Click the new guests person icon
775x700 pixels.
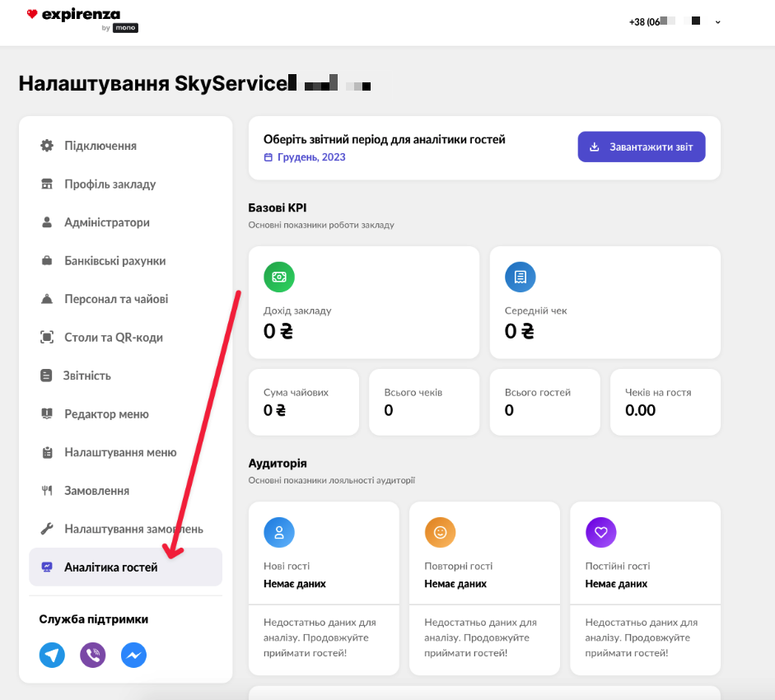click(x=279, y=533)
